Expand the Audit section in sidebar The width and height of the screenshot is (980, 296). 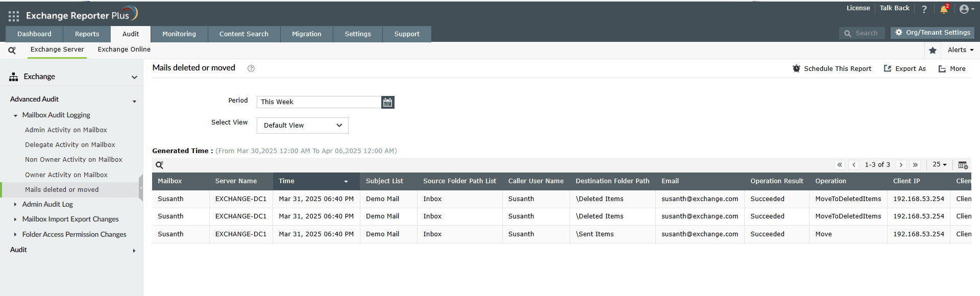coord(134,251)
